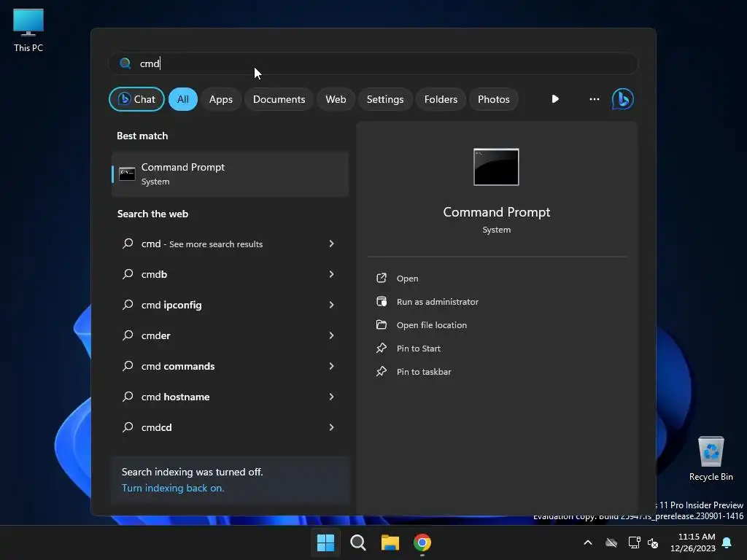Image resolution: width=747 pixels, height=560 pixels.
Task: Click Pin to Start
Action: [x=418, y=348]
